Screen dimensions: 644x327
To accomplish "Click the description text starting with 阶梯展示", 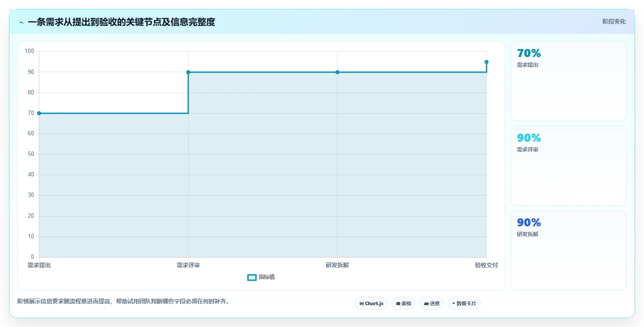I will [x=124, y=301].
